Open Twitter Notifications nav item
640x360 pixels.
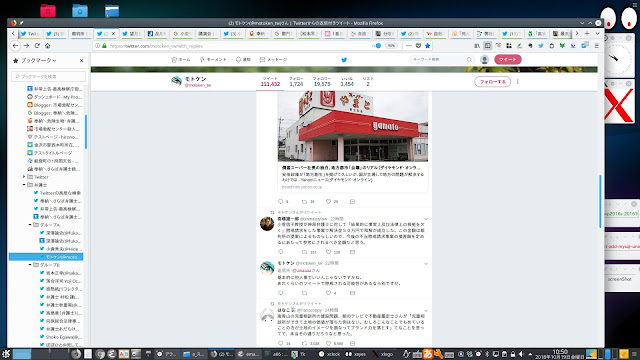click(243, 60)
